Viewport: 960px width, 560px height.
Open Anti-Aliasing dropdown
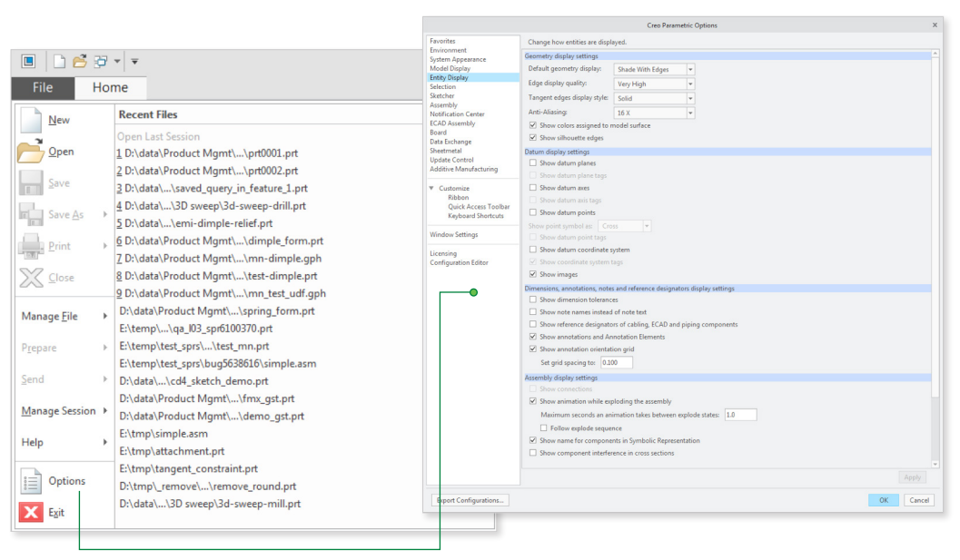point(690,113)
